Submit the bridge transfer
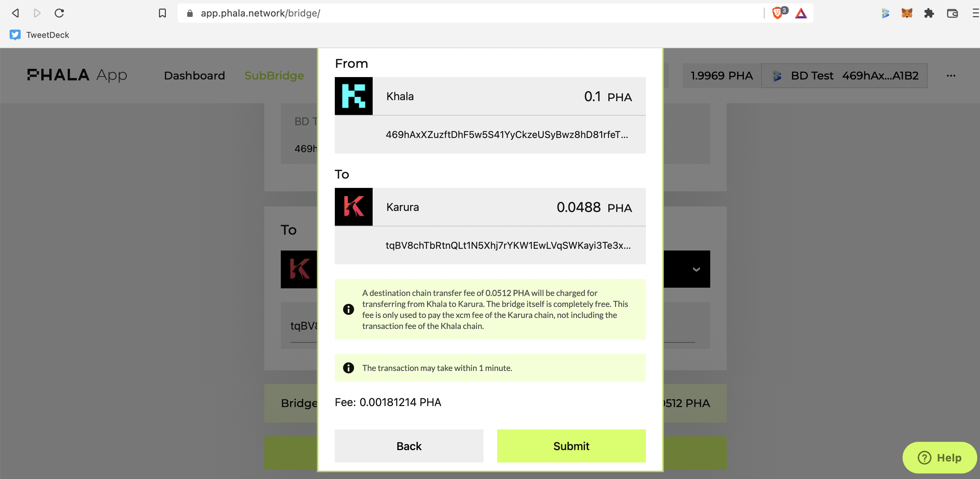Viewport: 980px width, 479px height. click(571, 446)
